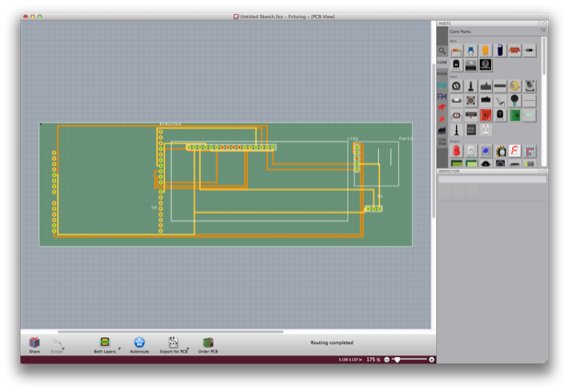This screenshot has width=569, height=392.
Task: Select the transistor part in Basic row
Action: tap(456, 65)
